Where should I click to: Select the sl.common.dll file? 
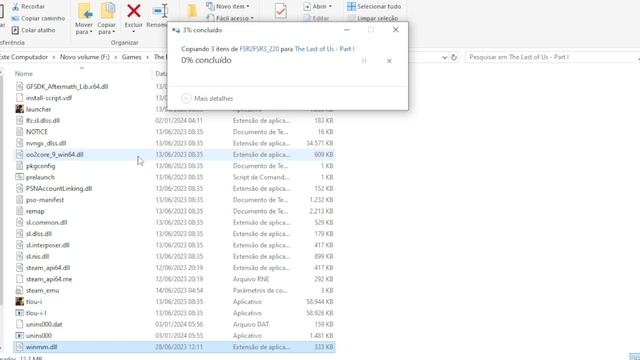click(x=47, y=222)
